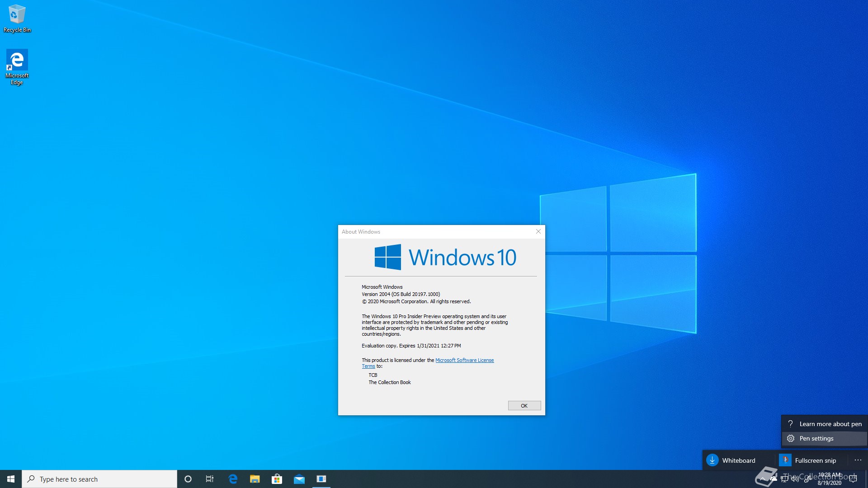The width and height of the screenshot is (868, 488).
Task: Download Whiteboard in Ink Workspace
Action: click(712, 460)
